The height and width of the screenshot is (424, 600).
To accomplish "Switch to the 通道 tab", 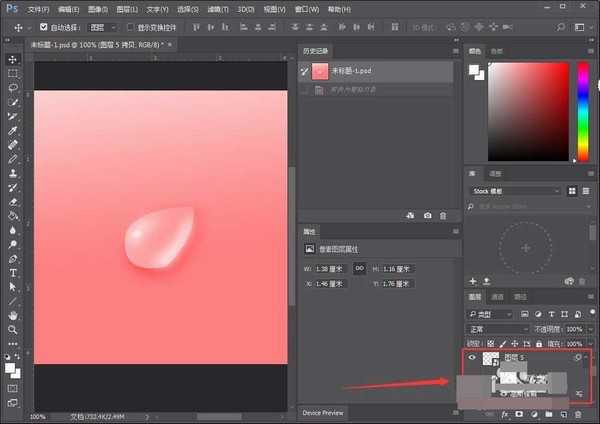I will pyautogui.click(x=498, y=297).
